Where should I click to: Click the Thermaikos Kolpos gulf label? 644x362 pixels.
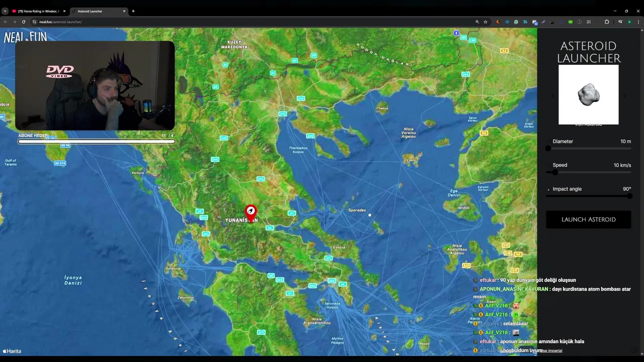(298, 149)
